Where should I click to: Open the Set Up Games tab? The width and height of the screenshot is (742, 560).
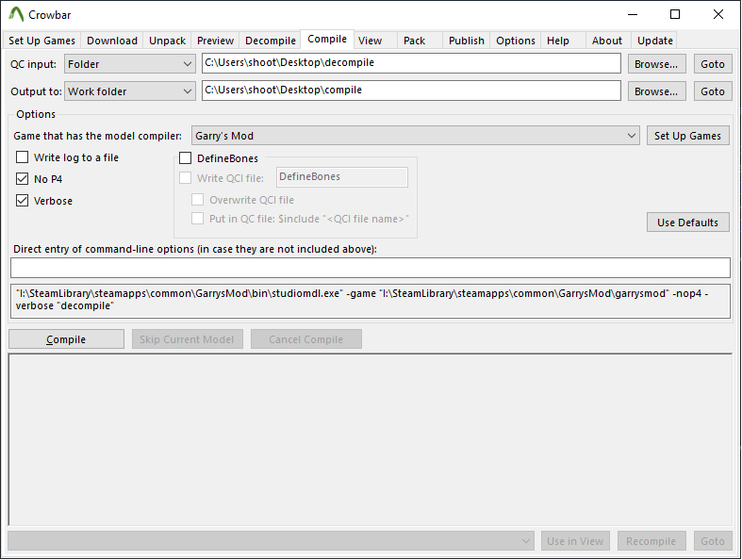(41, 41)
